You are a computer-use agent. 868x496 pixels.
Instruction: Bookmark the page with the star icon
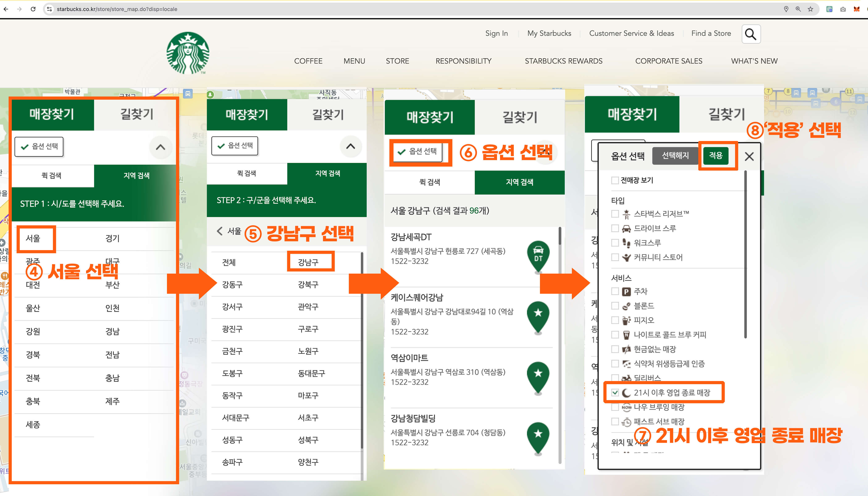pyautogui.click(x=810, y=9)
